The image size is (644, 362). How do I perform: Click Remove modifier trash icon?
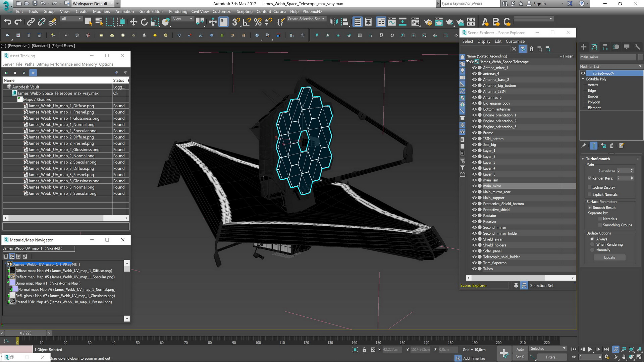click(x=612, y=146)
